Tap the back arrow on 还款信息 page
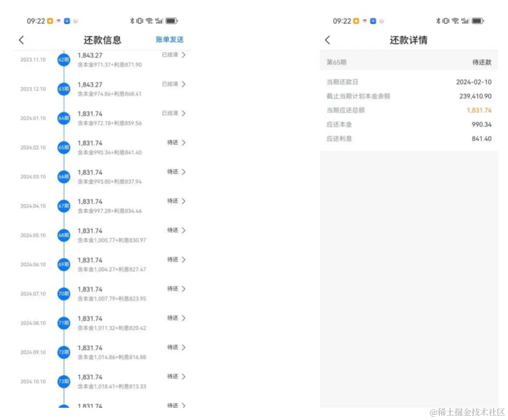Viewport: 508px width, 420px height. [x=21, y=40]
